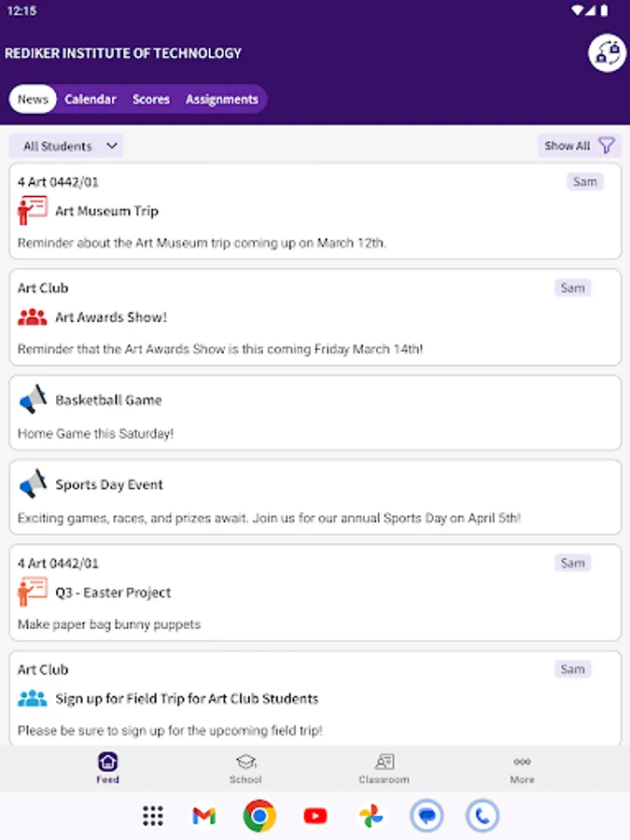This screenshot has height=840, width=630.
Task: Open the All Students dropdown
Action: coord(65,146)
